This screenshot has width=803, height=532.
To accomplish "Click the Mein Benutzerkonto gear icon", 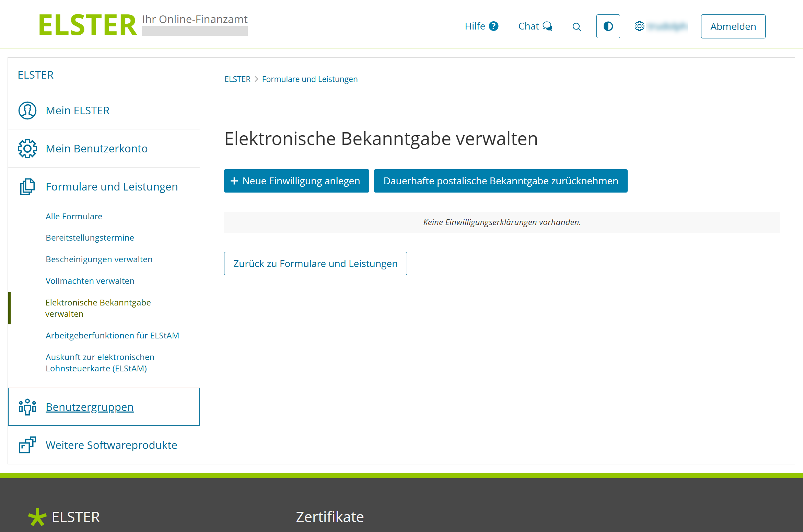I will coord(27,149).
